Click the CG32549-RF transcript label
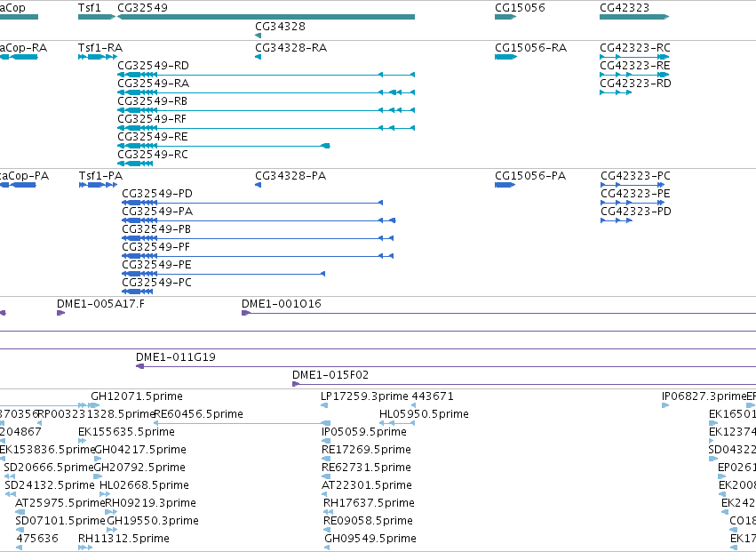The width and height of the screenshot is (756, 552). coord(152,119)
